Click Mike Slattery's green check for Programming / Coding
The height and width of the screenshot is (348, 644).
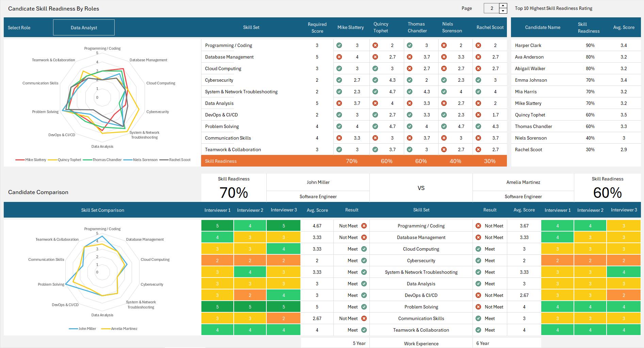[339, 45]
